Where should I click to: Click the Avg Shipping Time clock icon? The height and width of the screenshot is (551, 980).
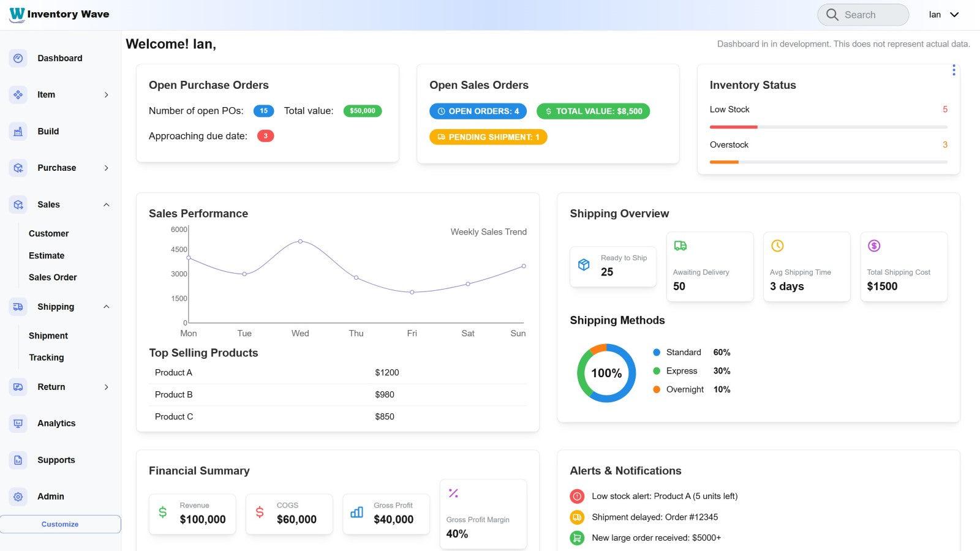(x=777, y=246)
